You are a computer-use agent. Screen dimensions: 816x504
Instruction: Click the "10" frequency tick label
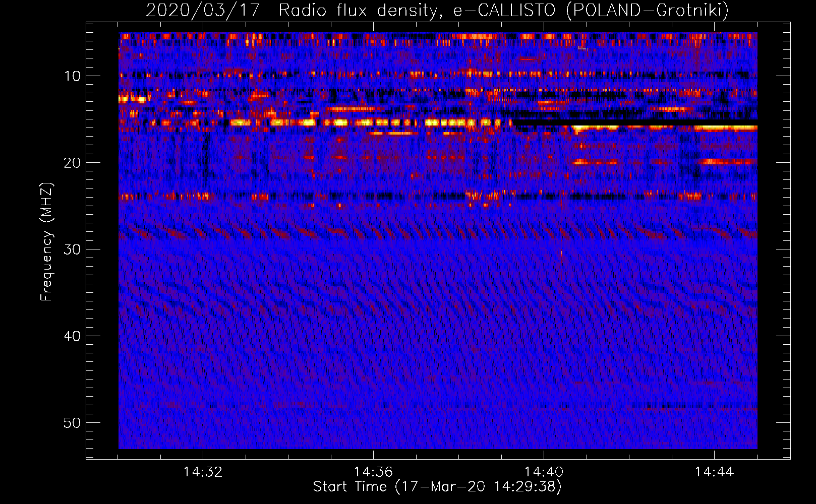[73, 76]
